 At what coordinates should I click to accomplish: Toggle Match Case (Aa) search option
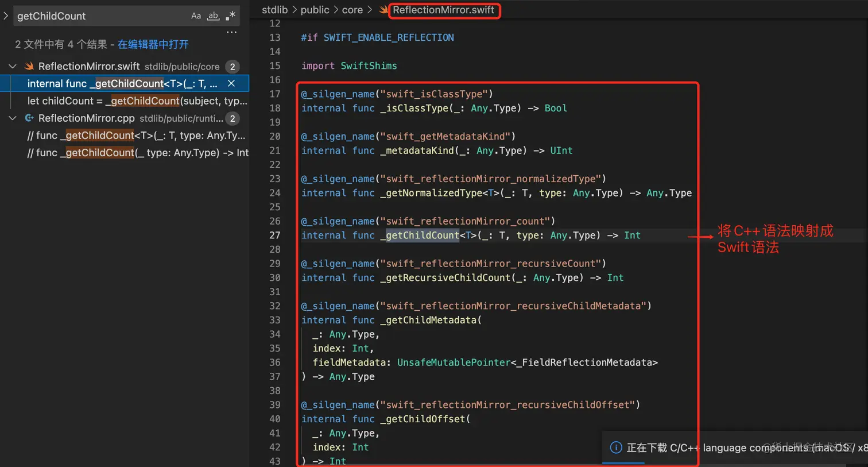[196, 16]
